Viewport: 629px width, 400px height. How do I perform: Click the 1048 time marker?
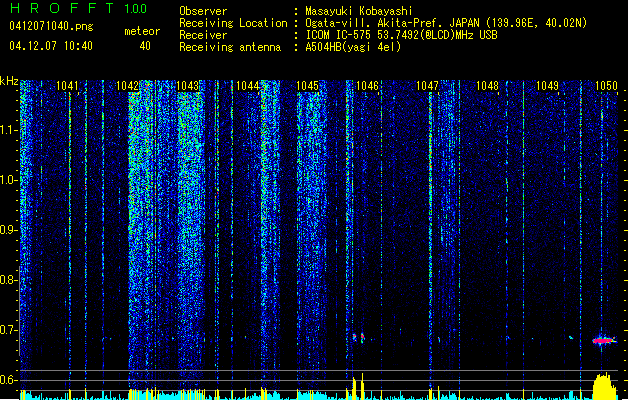(487, 86)
